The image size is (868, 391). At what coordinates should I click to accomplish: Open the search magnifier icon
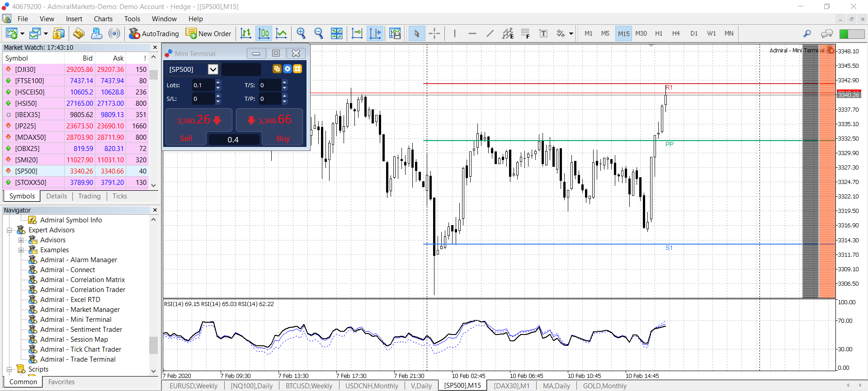click(807, 33)
